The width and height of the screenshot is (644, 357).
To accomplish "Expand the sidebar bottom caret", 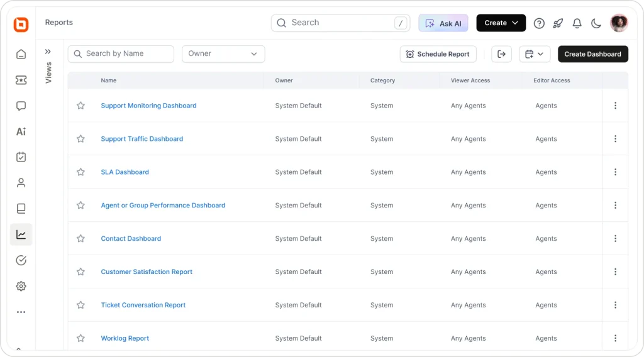I will [x=18, y=349].
